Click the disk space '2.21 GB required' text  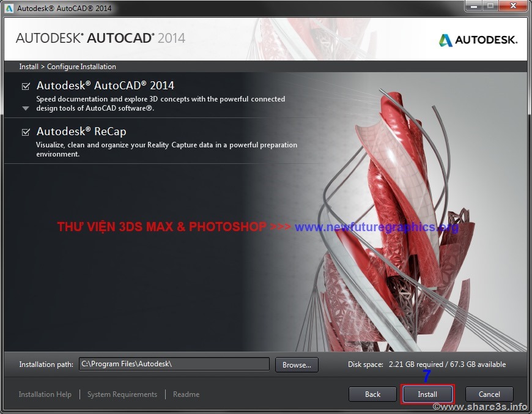tap(416, 364)
